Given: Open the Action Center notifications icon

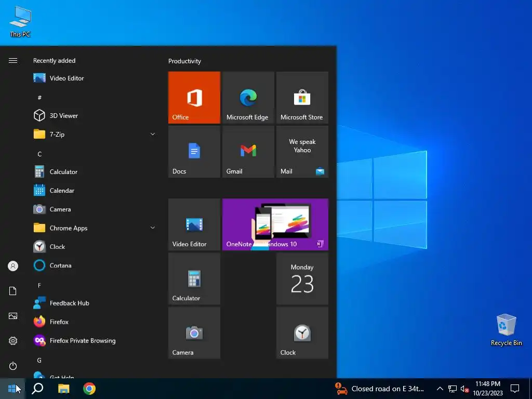Looking at the screenshot, I should [515, 389].
